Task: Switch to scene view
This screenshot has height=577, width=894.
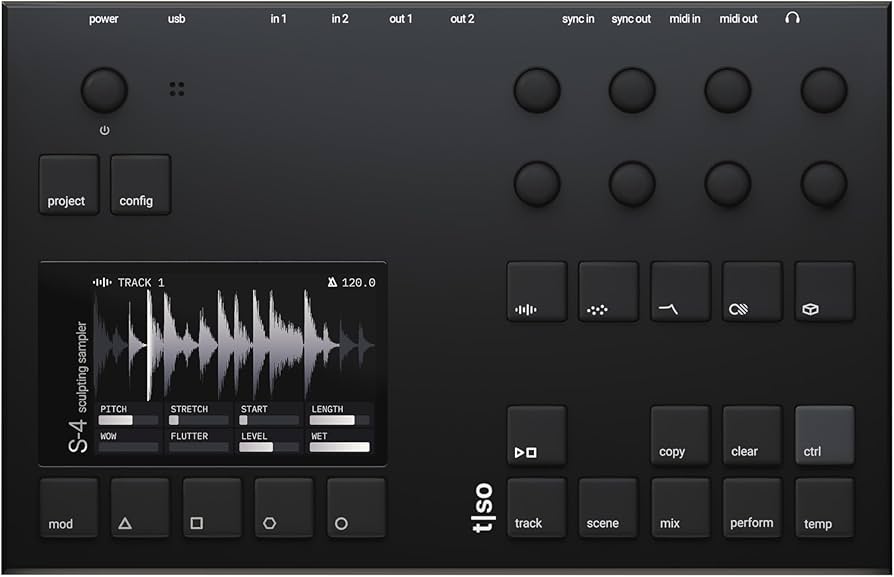Action: pyautogui.click(x=609, y=508)
